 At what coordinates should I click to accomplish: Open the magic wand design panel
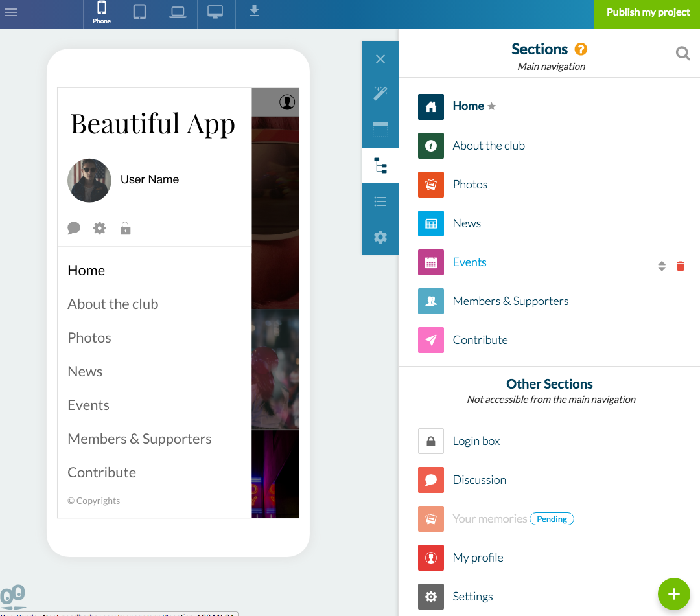point(380,93)
